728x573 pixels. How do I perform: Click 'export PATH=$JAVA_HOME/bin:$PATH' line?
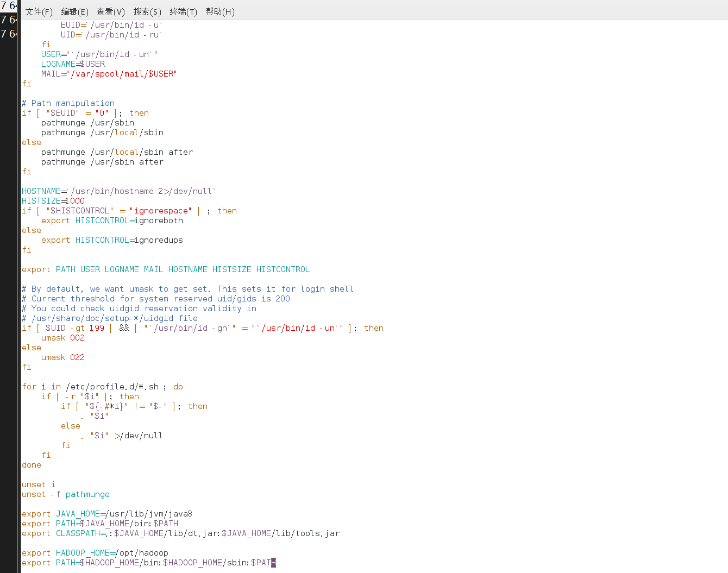point(100,524)
